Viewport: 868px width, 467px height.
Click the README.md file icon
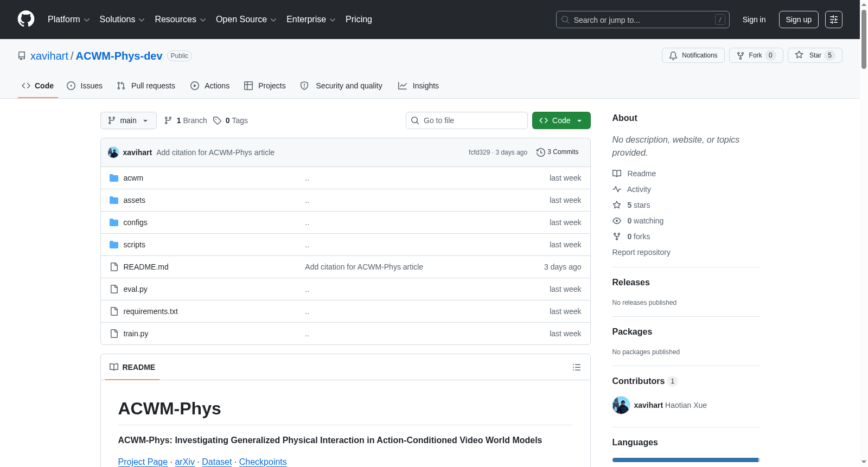114,267
